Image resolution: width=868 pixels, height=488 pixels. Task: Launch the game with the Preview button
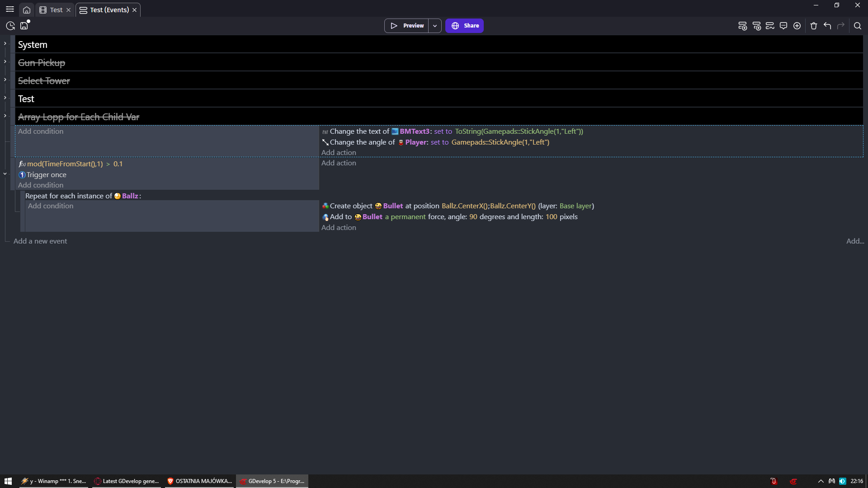(406, 26)
